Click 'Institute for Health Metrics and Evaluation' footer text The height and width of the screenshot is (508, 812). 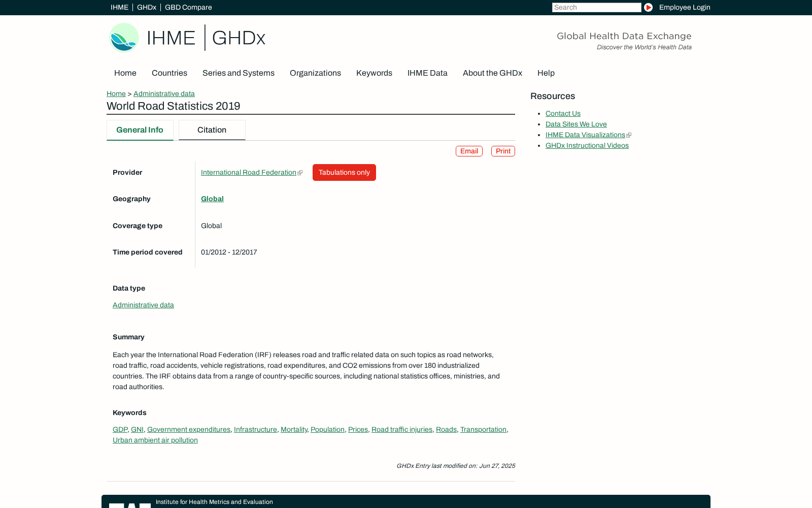(214, 502)
